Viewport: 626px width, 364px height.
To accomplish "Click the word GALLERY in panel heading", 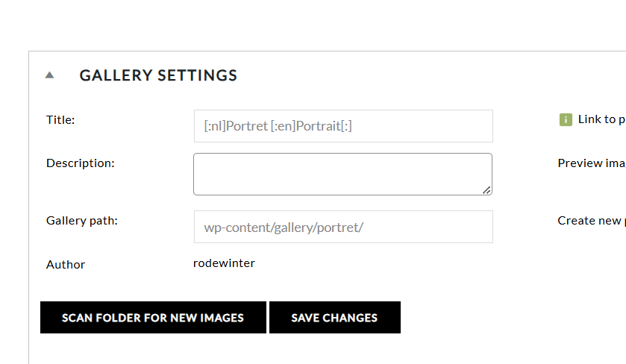I will [x=116, y=75].
